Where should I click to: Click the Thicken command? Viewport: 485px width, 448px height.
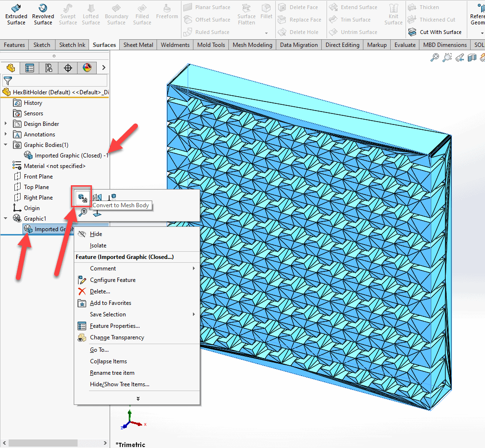[x=423, y=7]
